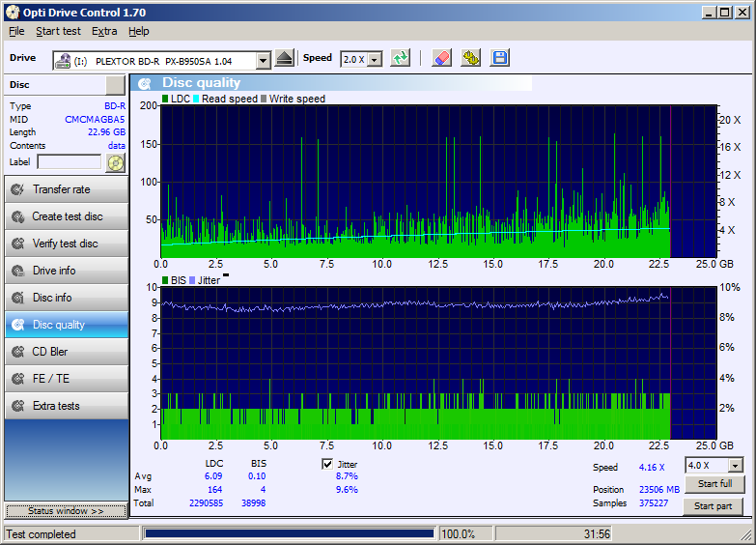Click the LDC total value 2290585
This screenshot has height=545, width=756.
click(x=207, y=503)
